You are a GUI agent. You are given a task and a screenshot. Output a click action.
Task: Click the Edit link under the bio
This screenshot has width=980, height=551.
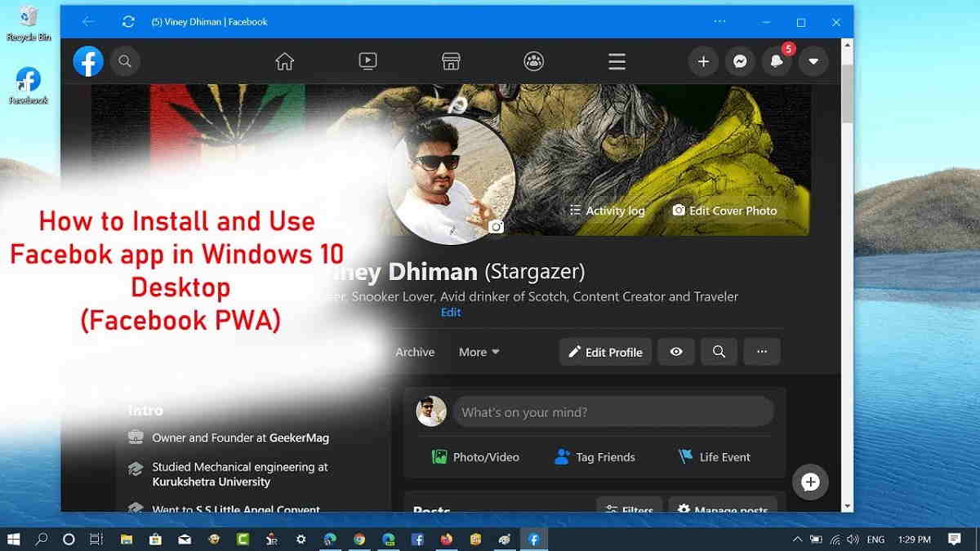coord(451,312)
